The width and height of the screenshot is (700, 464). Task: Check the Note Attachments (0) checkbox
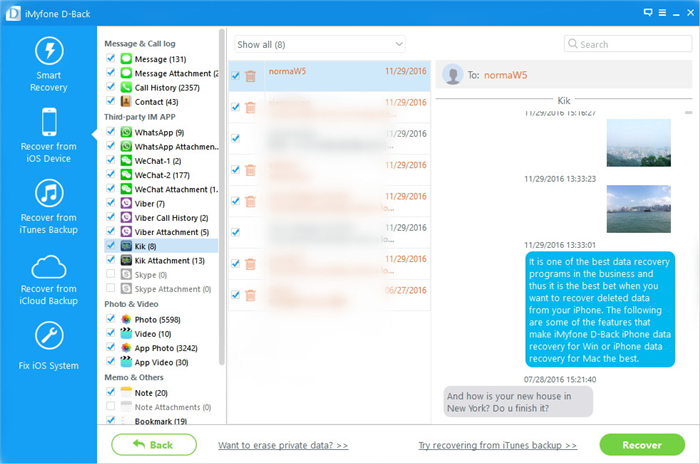click(x=111, y=406)
